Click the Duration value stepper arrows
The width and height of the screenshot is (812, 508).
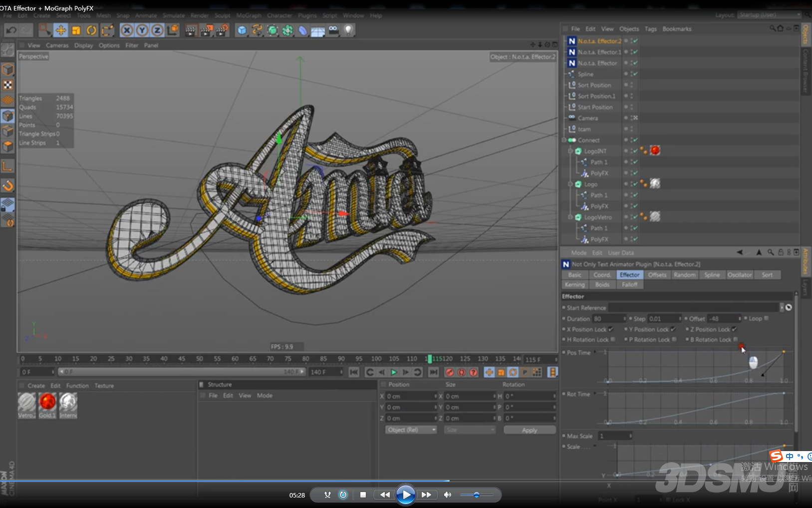tap(624, 319)
